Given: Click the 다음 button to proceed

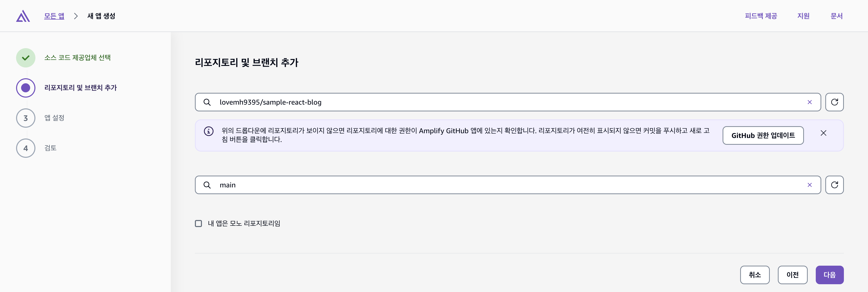Looking at the screenshot, I should tap(829, 274).
